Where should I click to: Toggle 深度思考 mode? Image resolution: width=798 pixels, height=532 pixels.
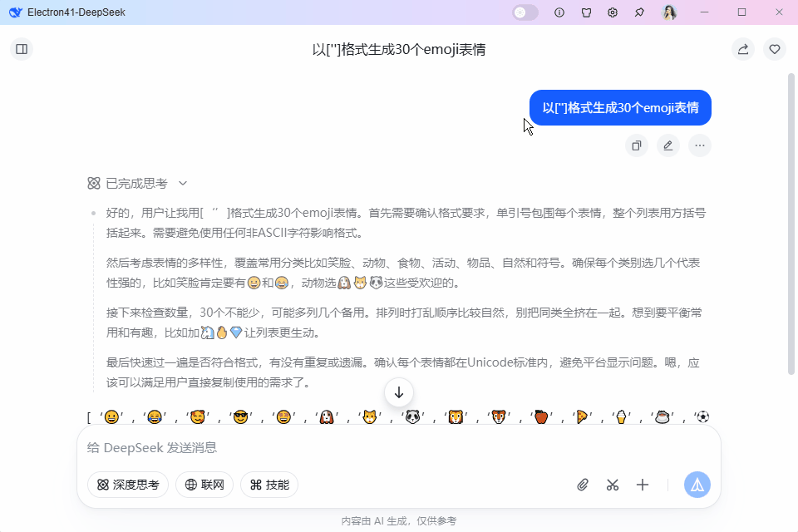128,485
